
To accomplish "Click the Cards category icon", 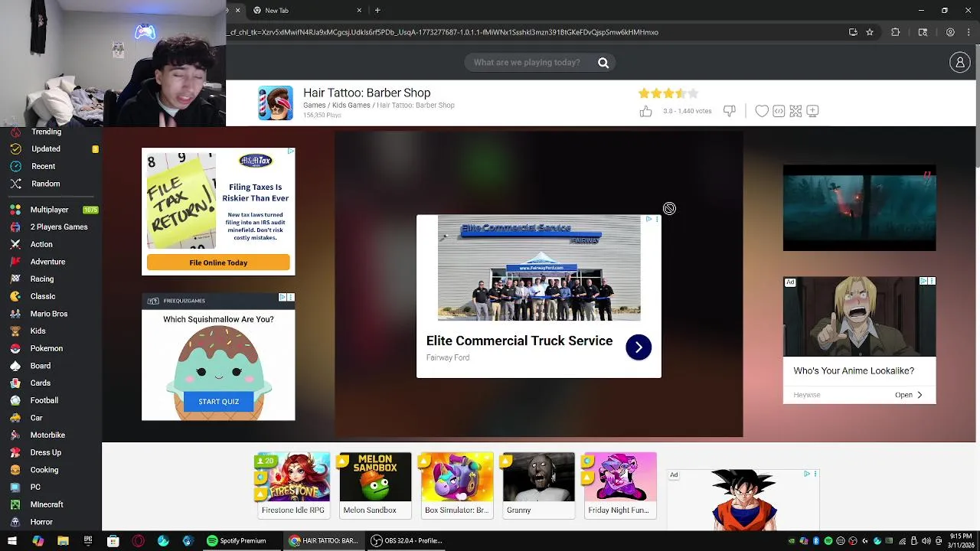I will (15, 383).
